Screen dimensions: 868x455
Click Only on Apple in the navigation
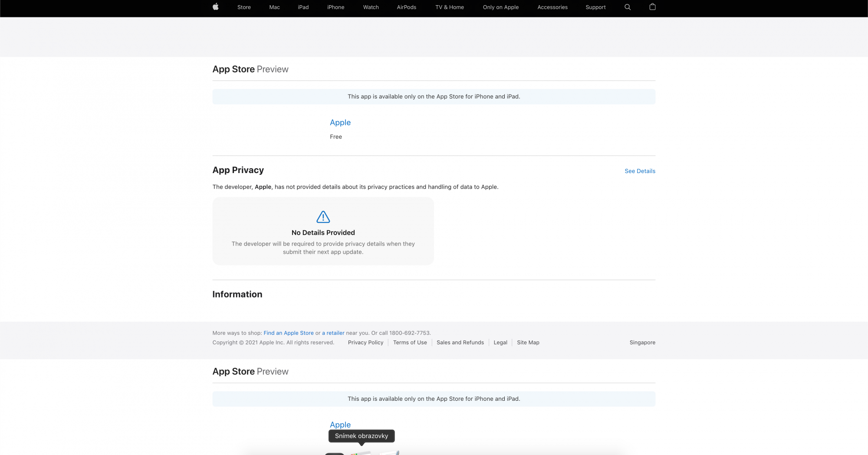click(x=501, y=7)
